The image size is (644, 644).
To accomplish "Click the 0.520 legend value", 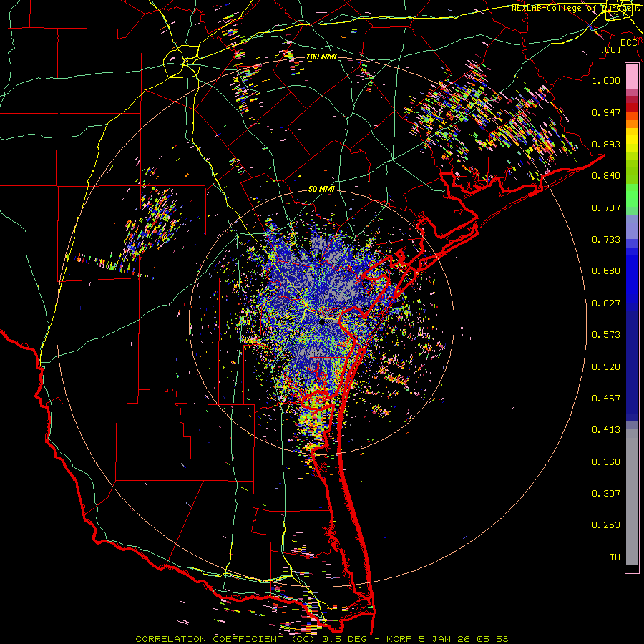I will click(x=606, y=367).
